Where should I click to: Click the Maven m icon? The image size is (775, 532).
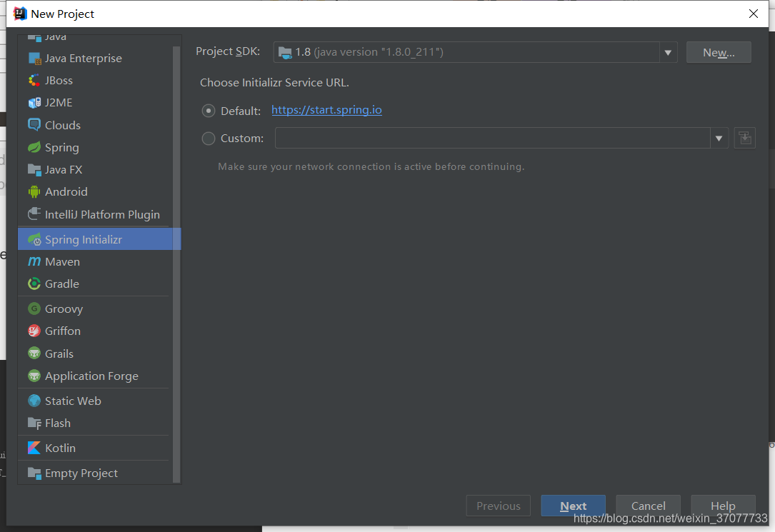click(x=34, y=262)
